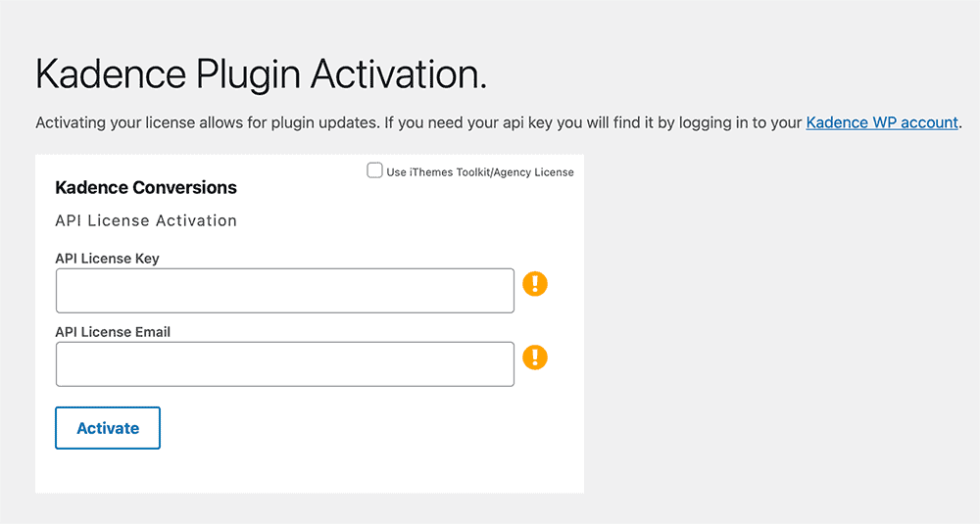Screen dimensions: 980x524
Task: Enable the iThemes Toolkit/Agency License checkbox
Action: click(374, 170)
